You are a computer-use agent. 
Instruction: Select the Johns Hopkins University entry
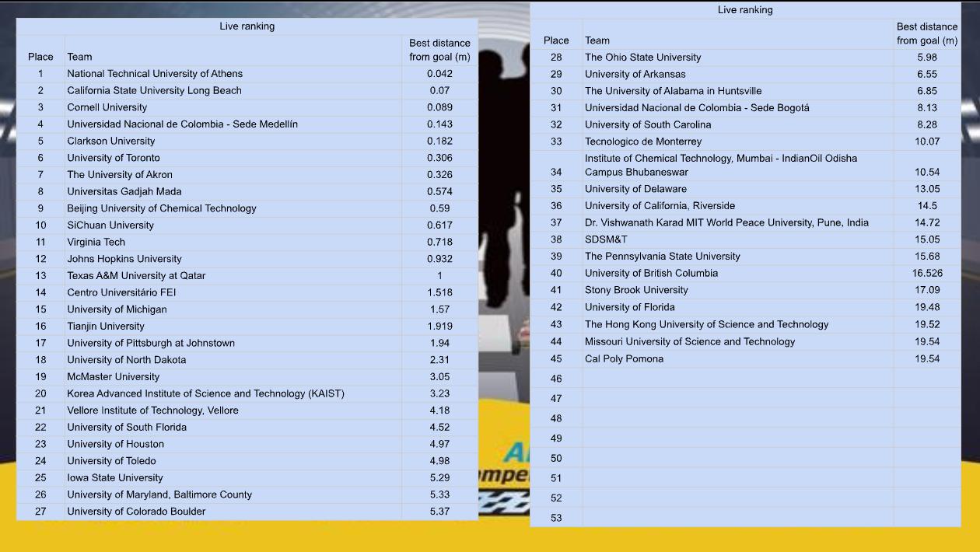tap(124, 259)
